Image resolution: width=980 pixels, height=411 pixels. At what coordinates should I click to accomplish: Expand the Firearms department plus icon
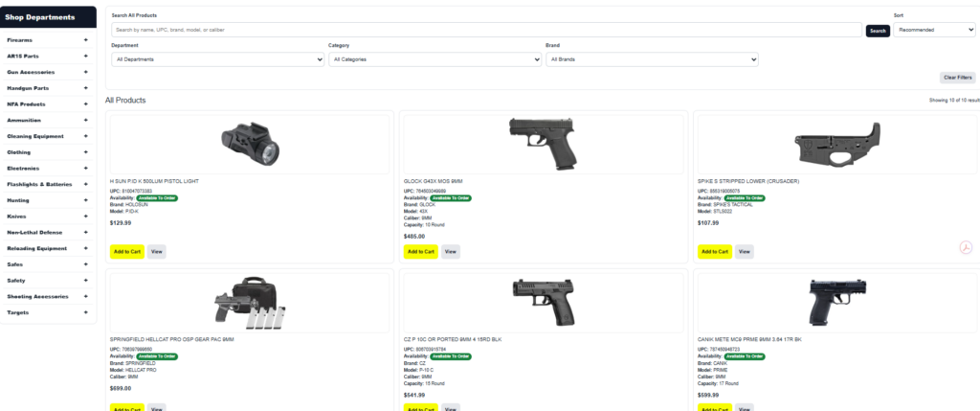pos(85,40)
